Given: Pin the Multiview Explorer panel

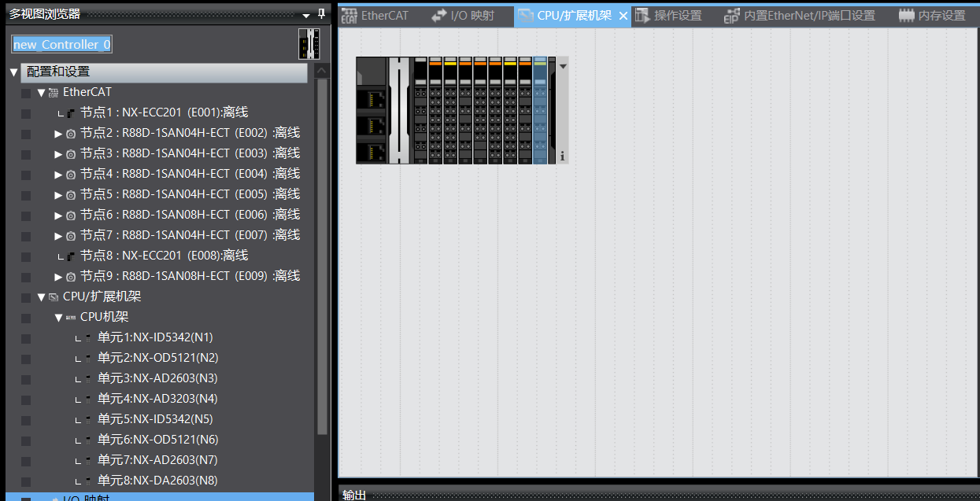Looking at the screenshot, I should pos(321,14).
